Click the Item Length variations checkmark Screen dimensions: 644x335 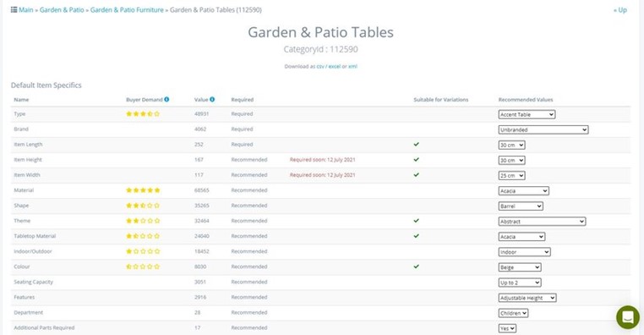(416, 145)
